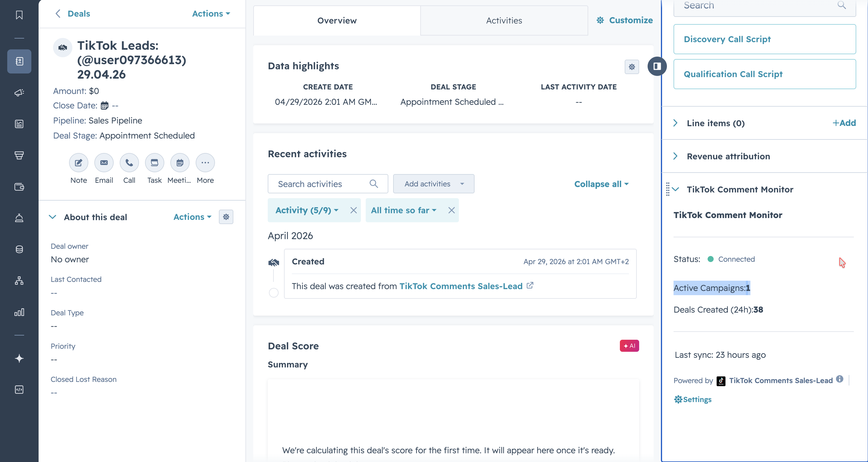Click the search magnifier in activities field
This screenshot has height=462, width=868.
pyautogui.click(x=374, y=184)
